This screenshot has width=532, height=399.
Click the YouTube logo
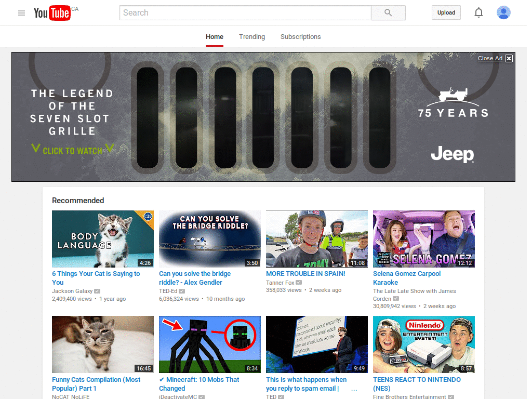click(x=52, y=13)
